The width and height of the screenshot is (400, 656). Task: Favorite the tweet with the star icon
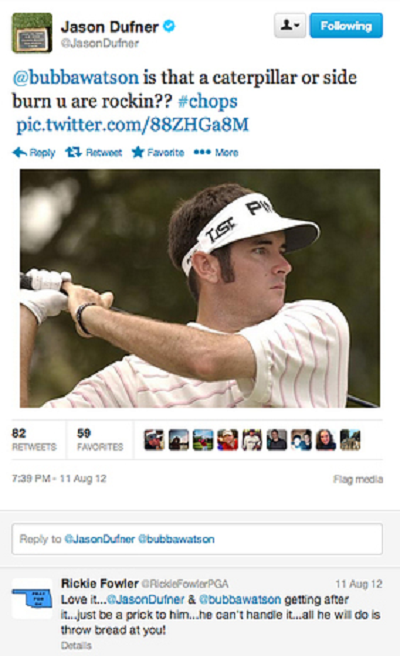click(138, 152)
